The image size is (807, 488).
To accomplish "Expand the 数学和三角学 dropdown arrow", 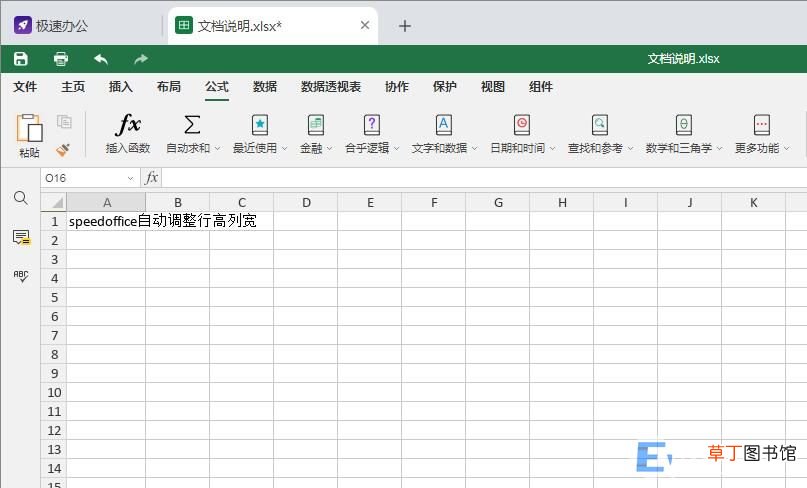I will coord(720,148).
